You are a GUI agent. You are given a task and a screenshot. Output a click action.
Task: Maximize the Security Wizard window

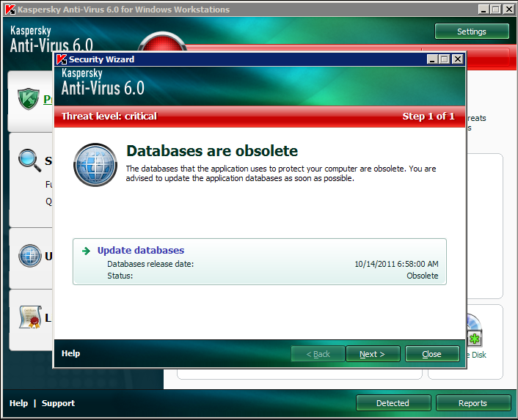coord(445,59)
